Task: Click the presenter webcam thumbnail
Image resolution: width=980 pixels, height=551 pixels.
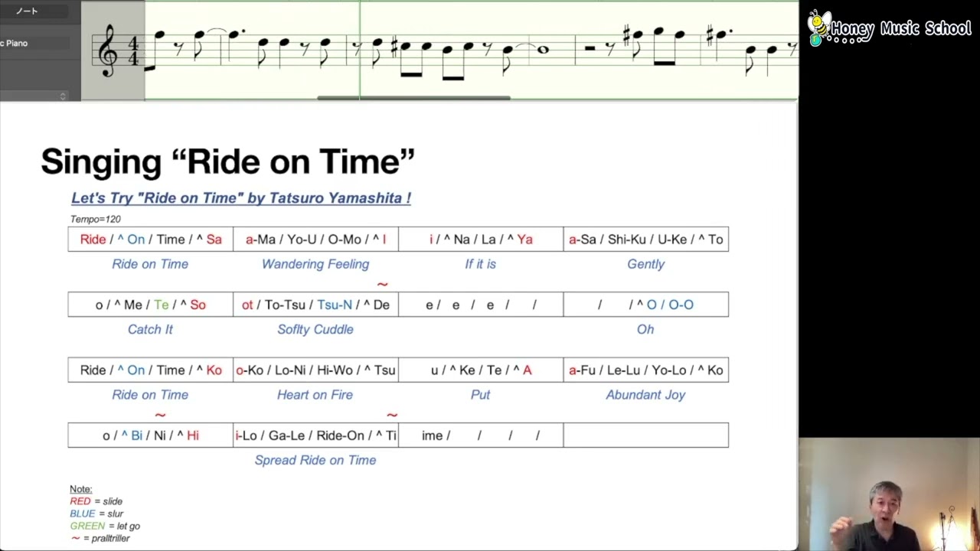Action: [x=889, y=494]
